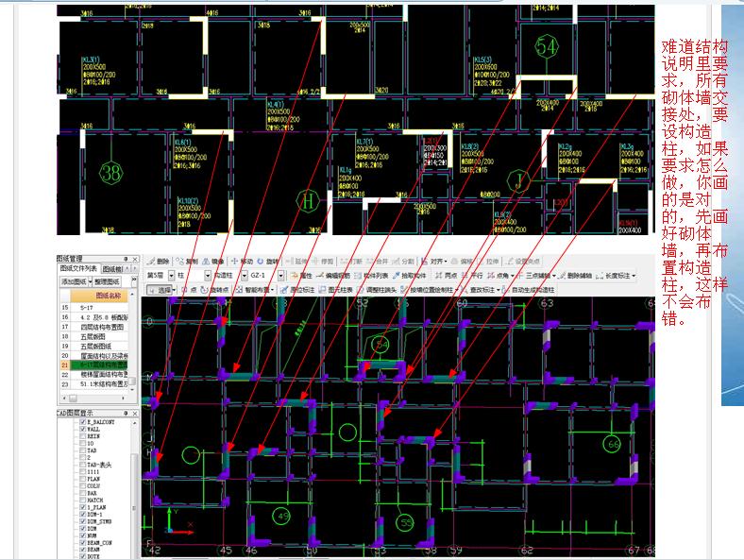Open the GZ-1 component dropdown
This screenshot has height=560, width=744.
[x=281, y=275]
